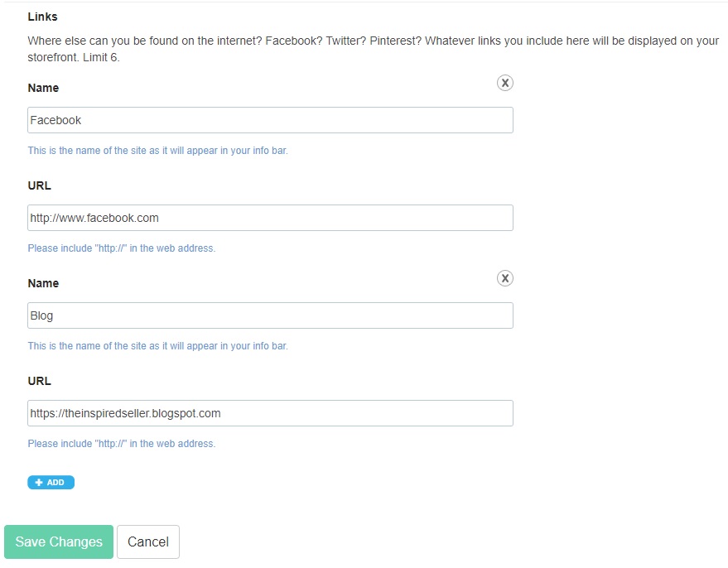Click the http:// hint under the facebook.com URL
This screenshot has width=728, height=568.
pyautogui.click(x=122, y=248)
